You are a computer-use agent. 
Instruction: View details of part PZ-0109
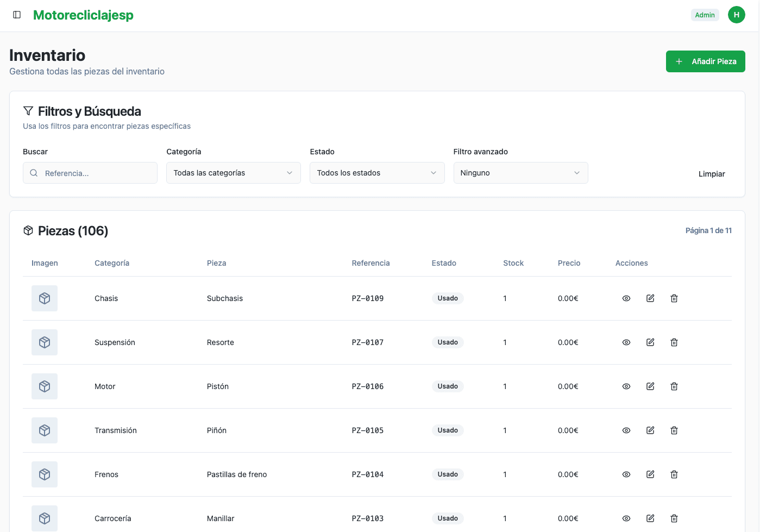(x=626, y=298)
